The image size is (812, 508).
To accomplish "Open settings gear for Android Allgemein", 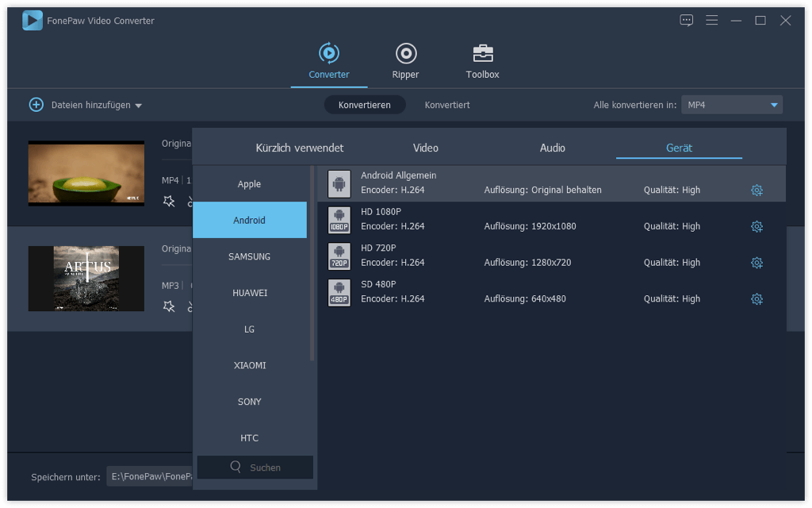I will coord(756,190).
